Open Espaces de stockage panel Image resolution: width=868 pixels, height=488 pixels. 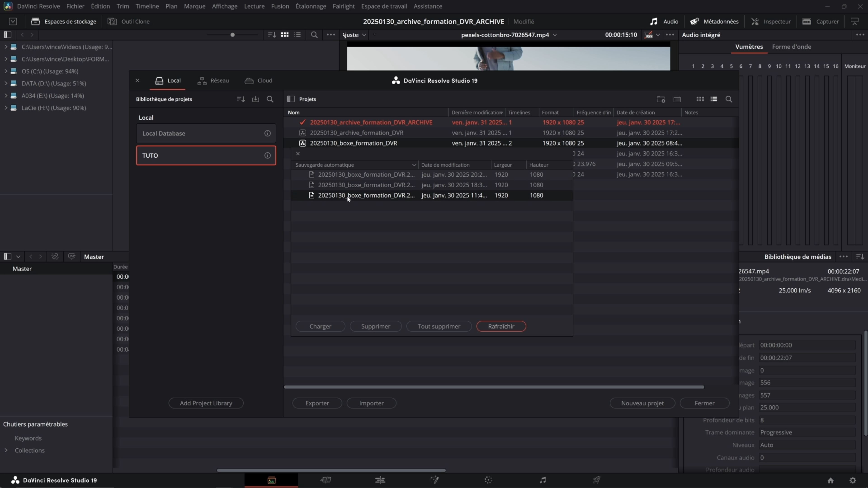(x=63, y=21)
